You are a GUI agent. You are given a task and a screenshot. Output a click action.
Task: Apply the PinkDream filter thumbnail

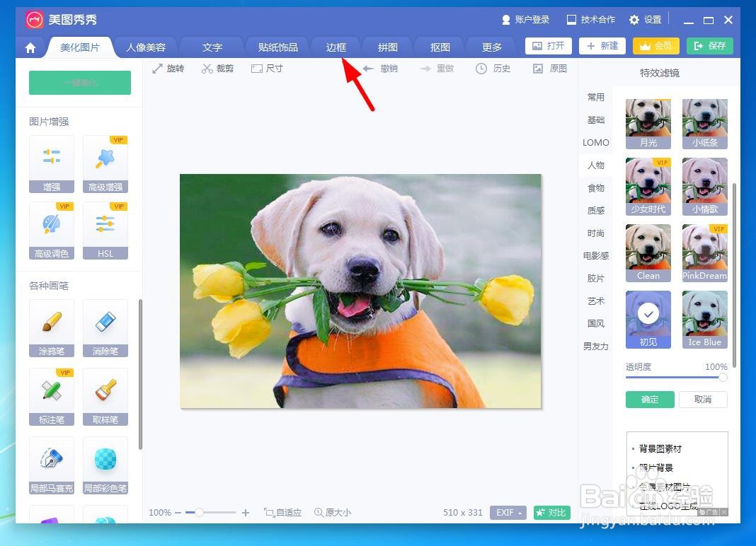click(x=705, y=253)
